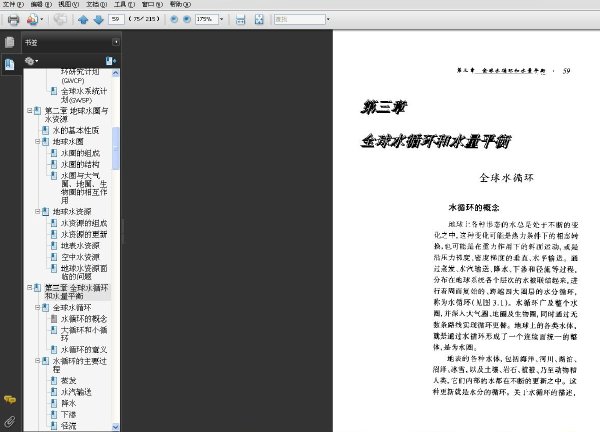This screenshot has width=600, height=432.
Task: Click the Bookmarks panel icon in sidebar
Action: [x=10, y=64]
